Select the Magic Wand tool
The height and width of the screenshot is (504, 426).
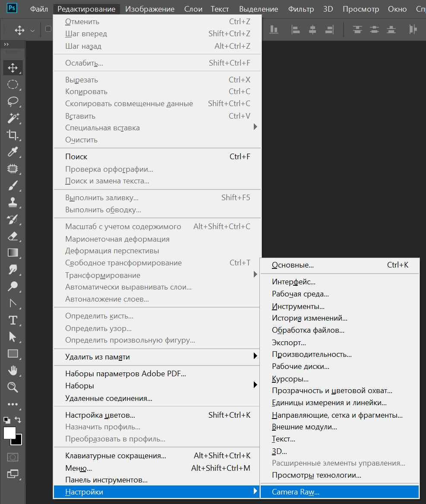pyautogui.click(x=13, y=118)
